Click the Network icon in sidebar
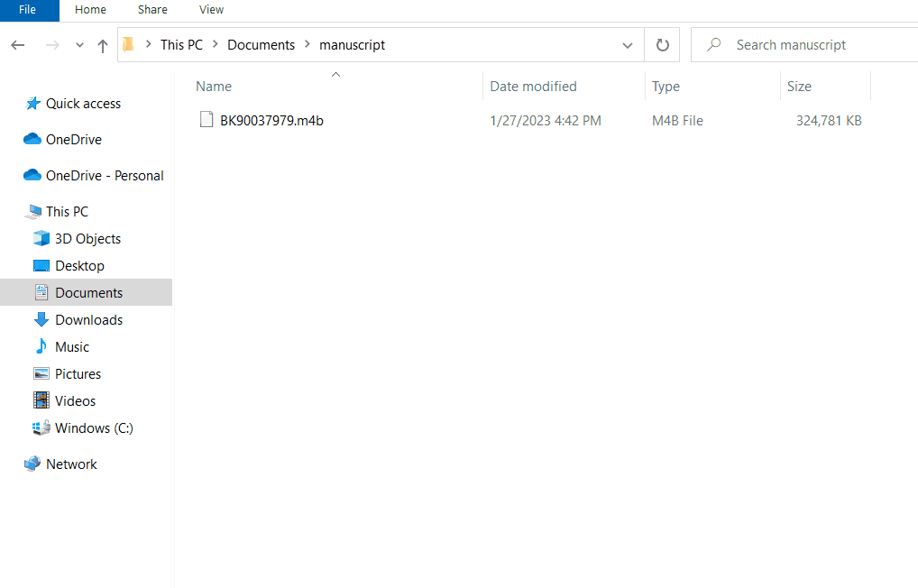The image size is (918, 588). pyautogui.click(x=32, y=464)
